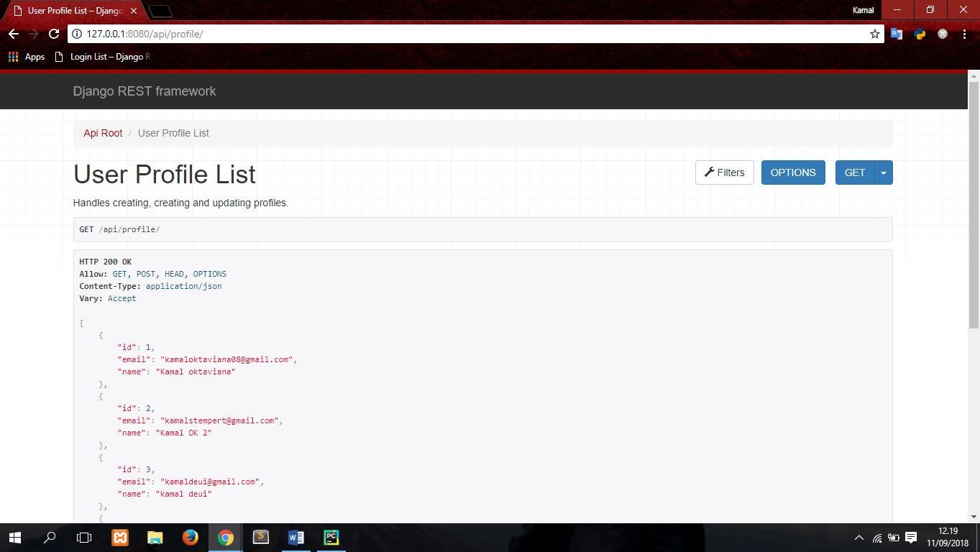
Task: Open the network status tray icon
Action: (877, 538)
